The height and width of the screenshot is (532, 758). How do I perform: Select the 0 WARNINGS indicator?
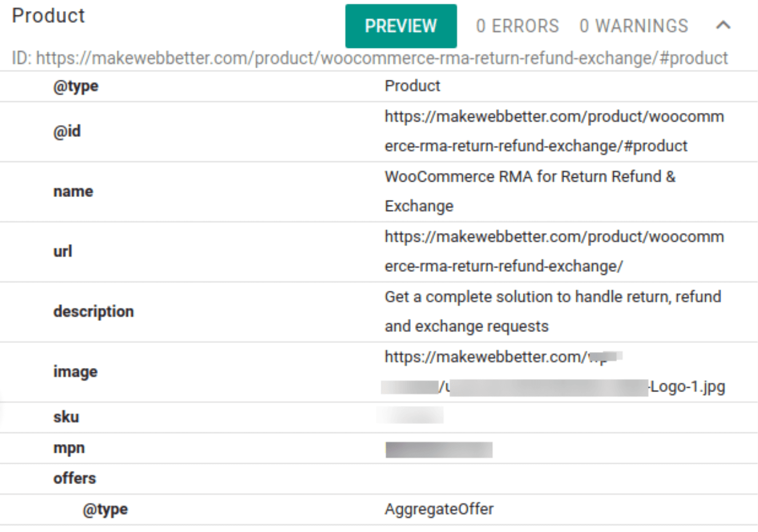pyautogui.click(x=634, y=26)
